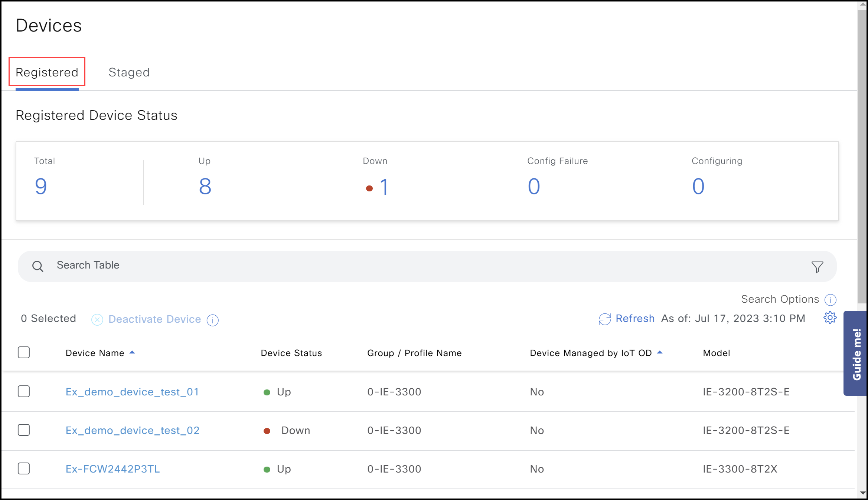Click the Refresh icon to reload device data
868x500 pixels.
click(604, 319)
